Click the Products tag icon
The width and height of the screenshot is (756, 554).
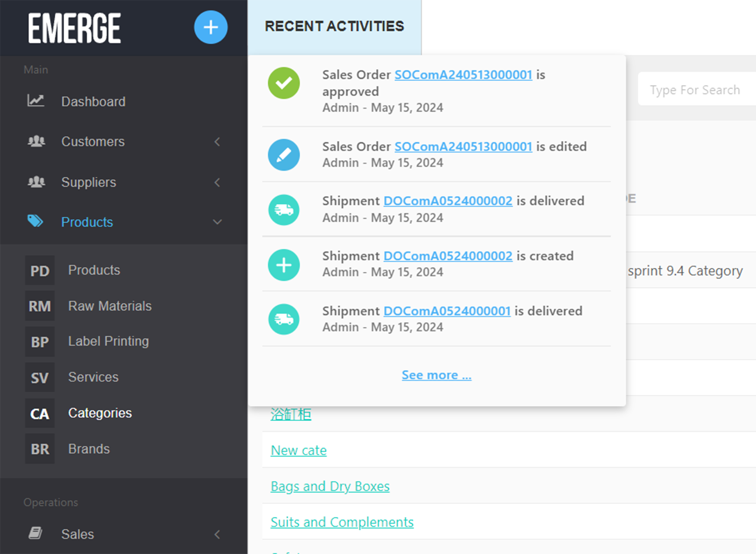coord(36,221)
